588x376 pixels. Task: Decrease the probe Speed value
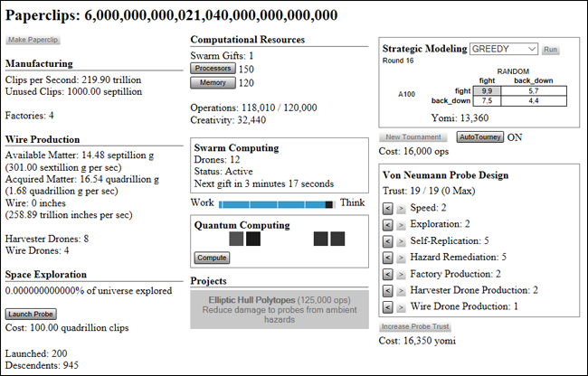pos(388,208)
